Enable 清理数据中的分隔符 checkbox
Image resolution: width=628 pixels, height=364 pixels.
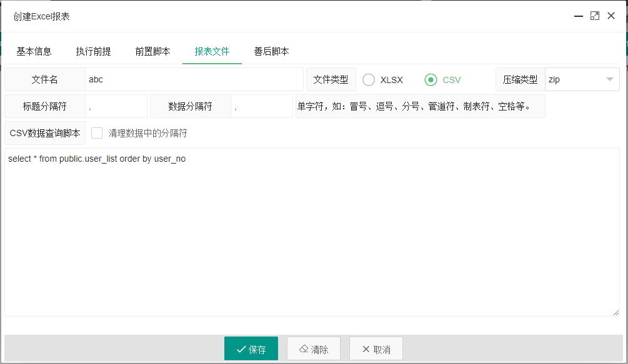[x=97, y=133]
